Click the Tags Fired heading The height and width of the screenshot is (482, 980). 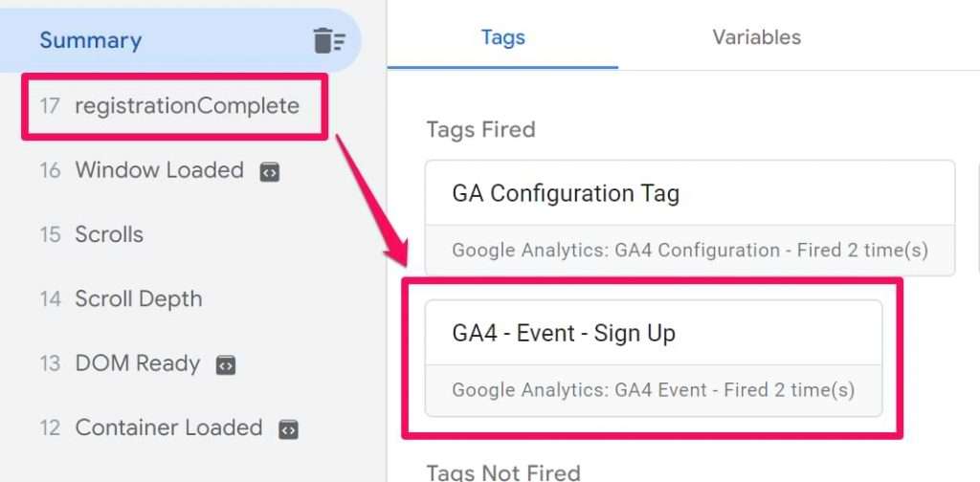tap(480, 129)
